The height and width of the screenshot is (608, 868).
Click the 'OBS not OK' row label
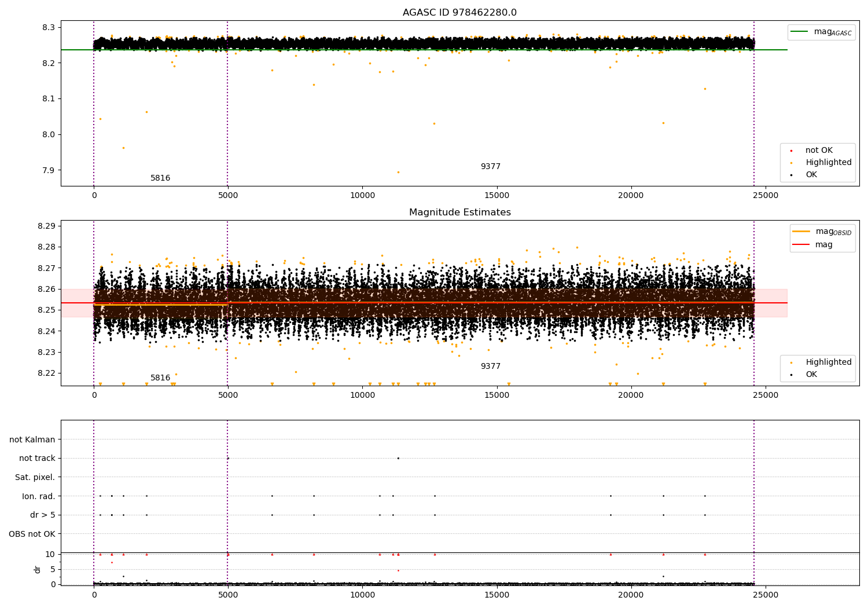coord(32,534)
